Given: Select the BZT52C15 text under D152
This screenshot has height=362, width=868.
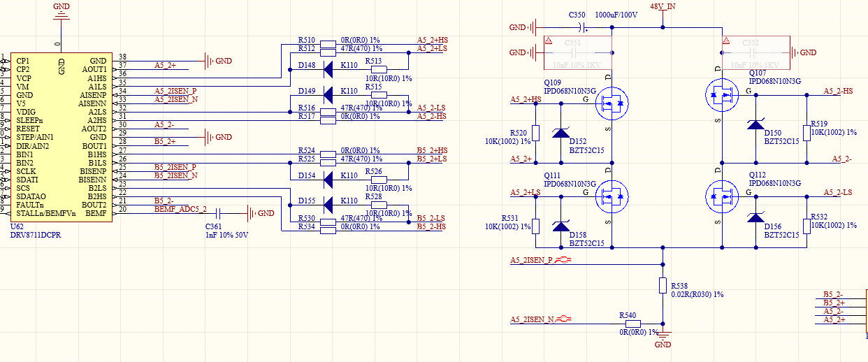Looking at the screenshot, I should point(586,150).
